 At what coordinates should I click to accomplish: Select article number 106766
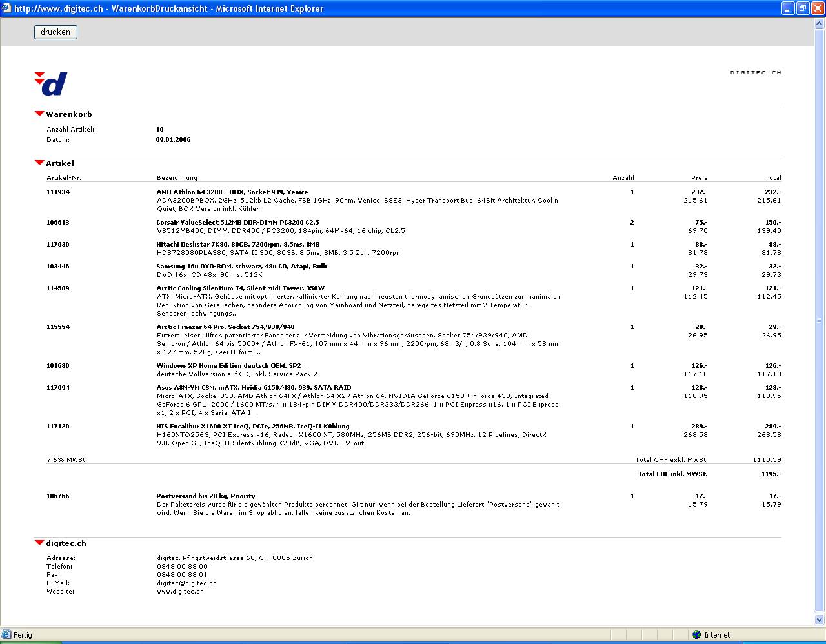click(58, 496)
